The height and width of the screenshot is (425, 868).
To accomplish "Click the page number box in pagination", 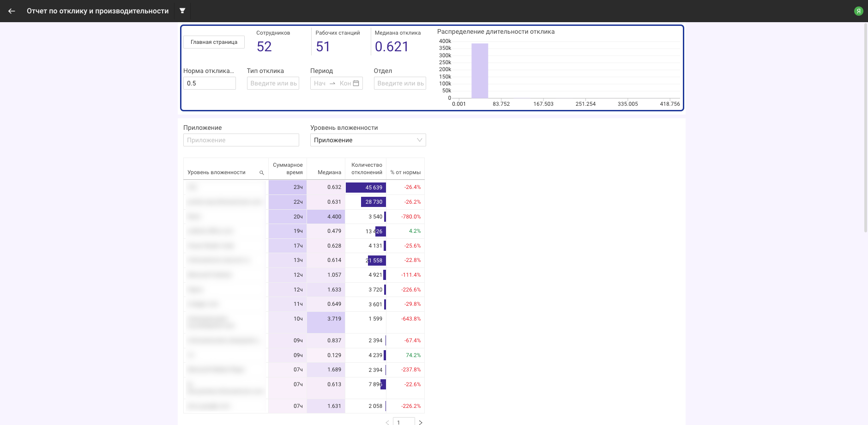I will [404, 422].
